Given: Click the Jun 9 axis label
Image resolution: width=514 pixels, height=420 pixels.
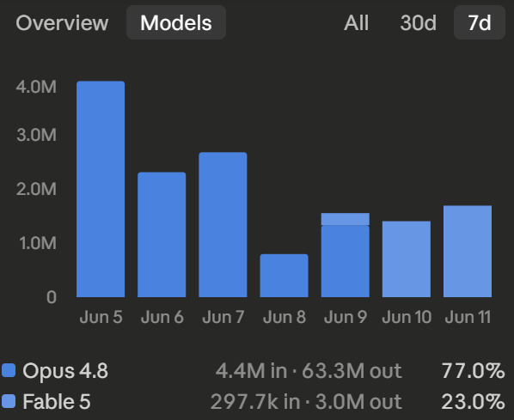Looking at the screenshot, I should (346, 317).
